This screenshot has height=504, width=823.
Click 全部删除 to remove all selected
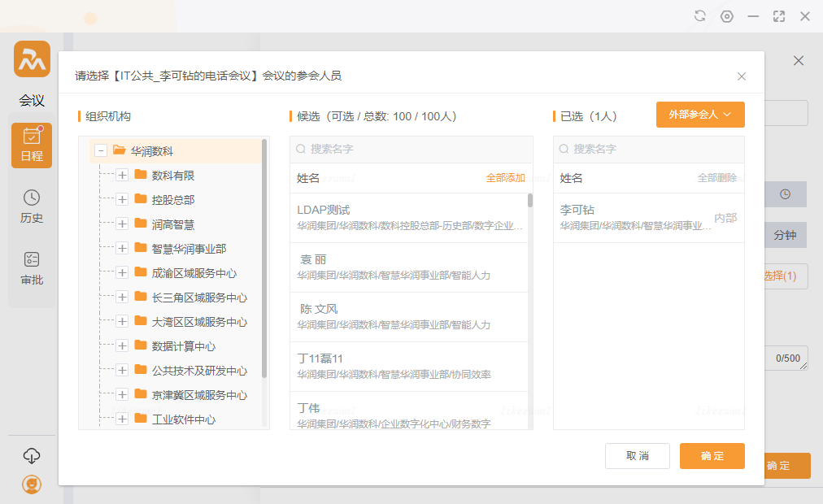pos(716,178)
